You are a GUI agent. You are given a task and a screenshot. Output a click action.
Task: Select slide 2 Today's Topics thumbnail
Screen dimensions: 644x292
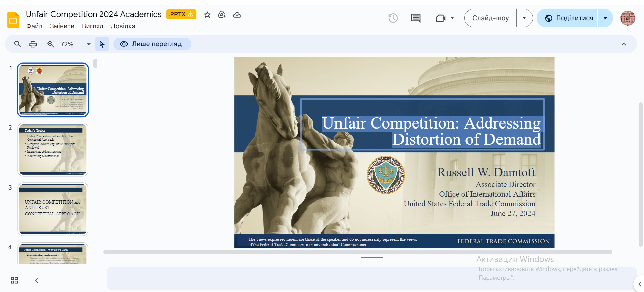(x=53, y=149)
